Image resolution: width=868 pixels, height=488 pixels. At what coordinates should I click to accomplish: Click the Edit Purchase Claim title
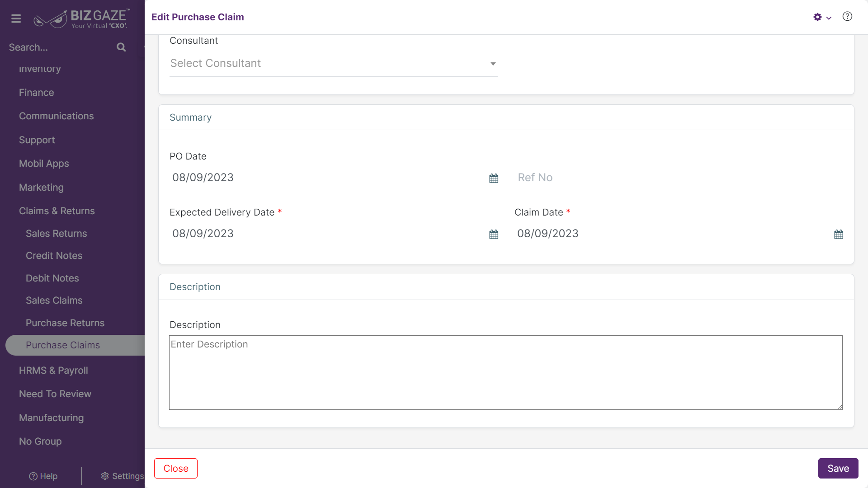198,17
